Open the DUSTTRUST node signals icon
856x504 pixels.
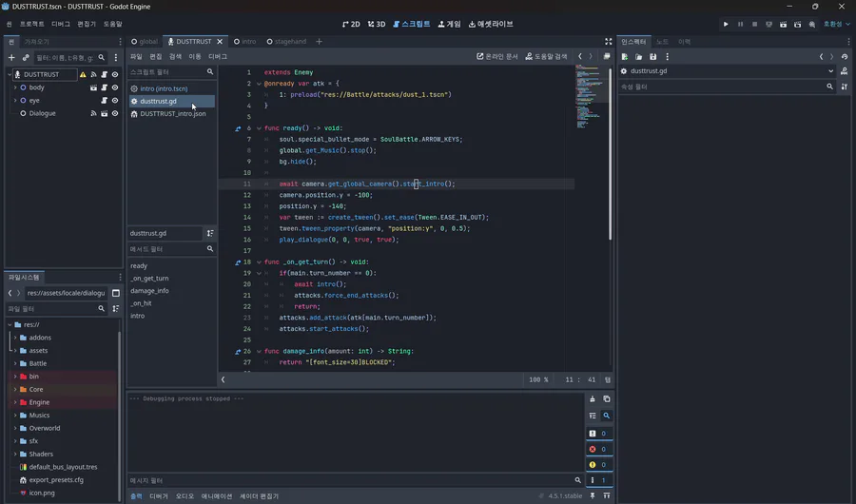click(x=93, y=74)
